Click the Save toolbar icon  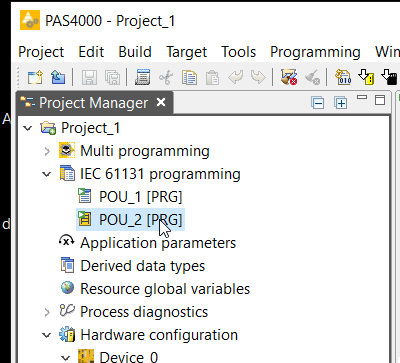click(90, 77)
